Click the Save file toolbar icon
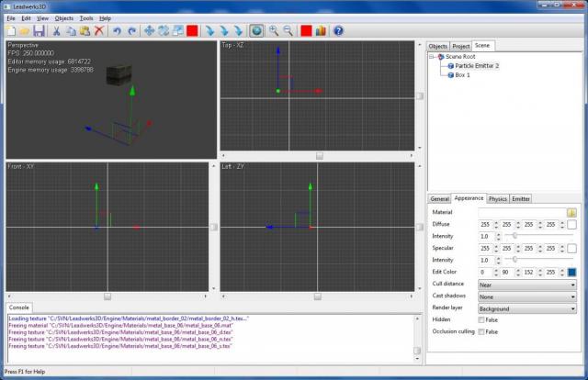This screenshot has width=588, height=380. (x=39, y=30)
